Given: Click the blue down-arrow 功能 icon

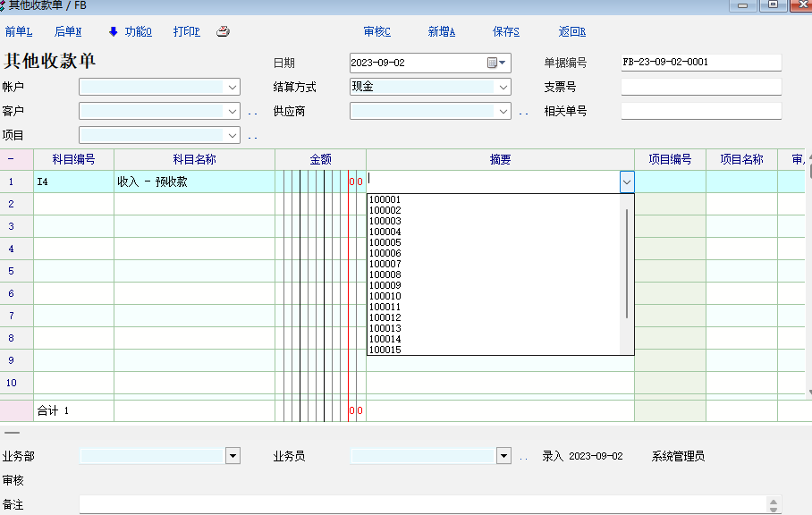Looking at the screenshot, I should (114, 31).
